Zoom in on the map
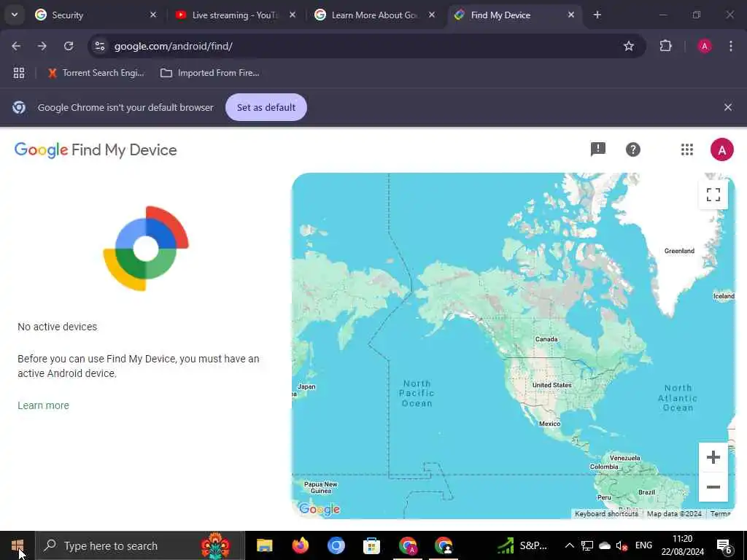This screenshot has height=560, width=747. [713, 457]
